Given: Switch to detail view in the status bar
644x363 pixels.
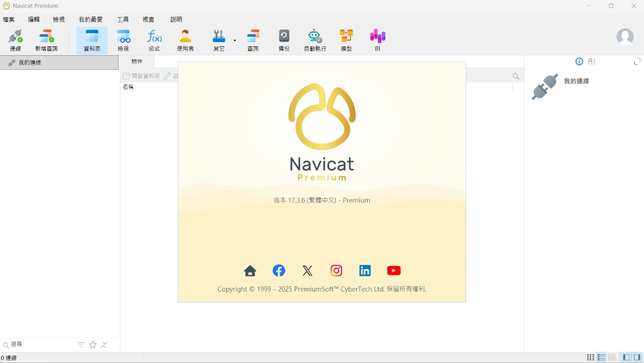Looking at the screenshot, I should point(612,358).
